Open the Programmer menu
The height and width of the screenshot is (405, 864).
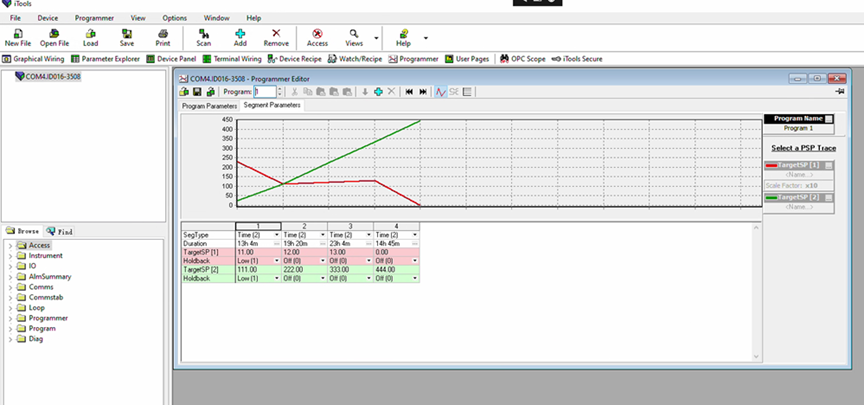coord(94,18)
